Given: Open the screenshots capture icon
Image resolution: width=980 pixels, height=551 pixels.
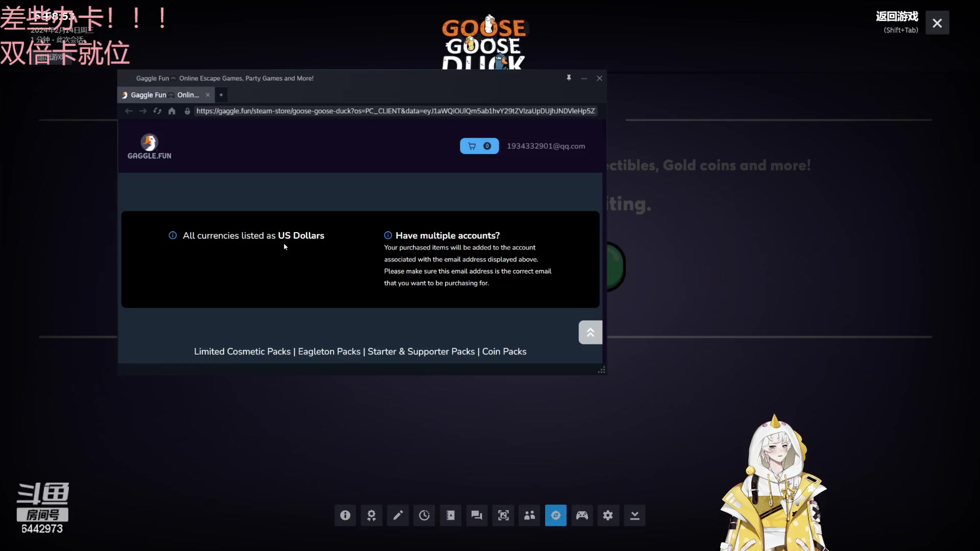Looking at the screenshot, I should tap(503, 515).
